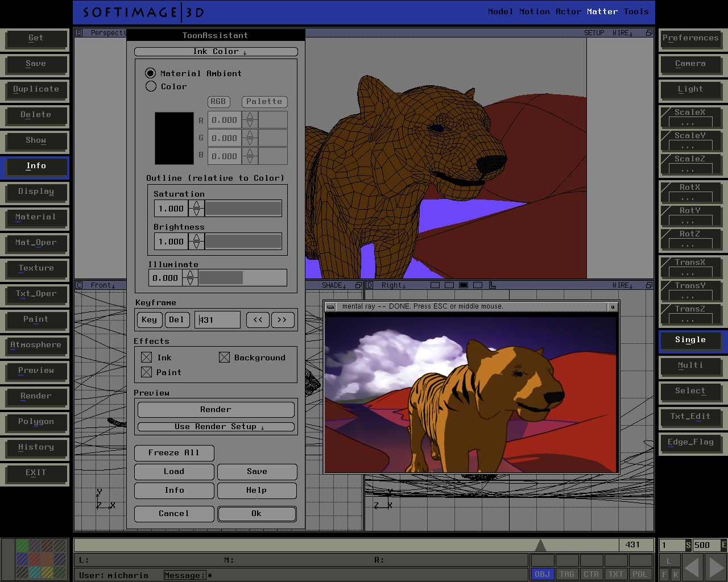Click the play forward arrow button
The image size is (728, 582).
715,567
